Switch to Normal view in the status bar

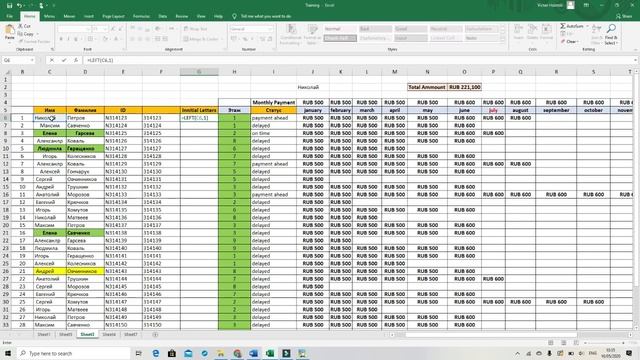550,343
